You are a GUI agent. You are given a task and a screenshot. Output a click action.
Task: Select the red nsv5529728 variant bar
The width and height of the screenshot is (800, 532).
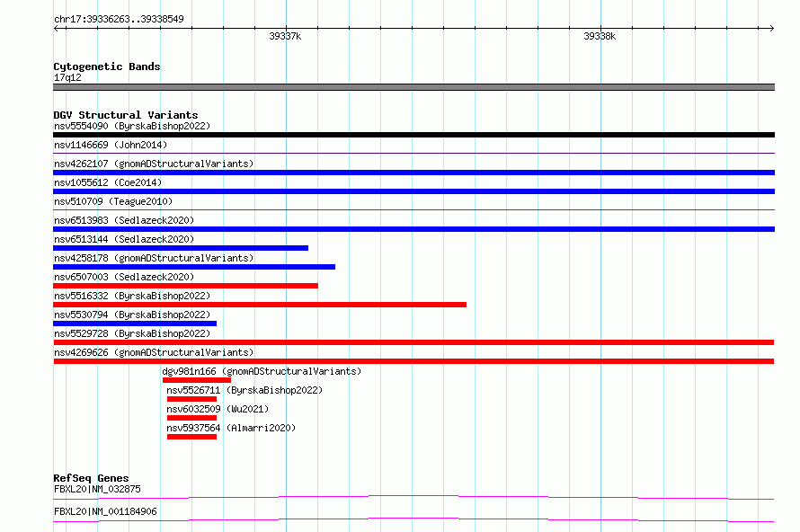tap(413, 342)
